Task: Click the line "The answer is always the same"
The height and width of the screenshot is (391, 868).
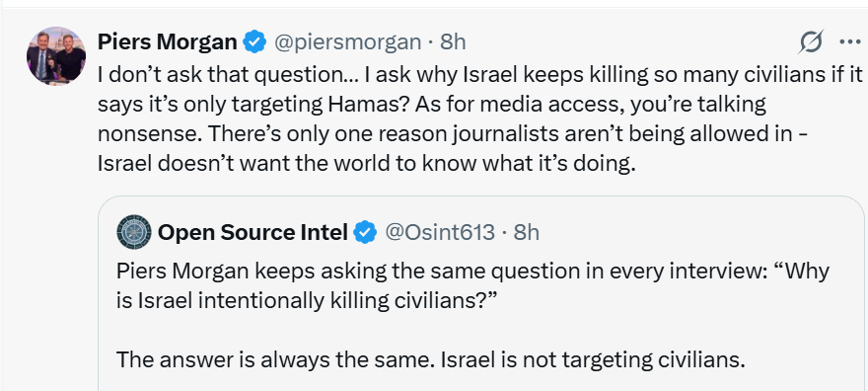Action: point(431,360)
